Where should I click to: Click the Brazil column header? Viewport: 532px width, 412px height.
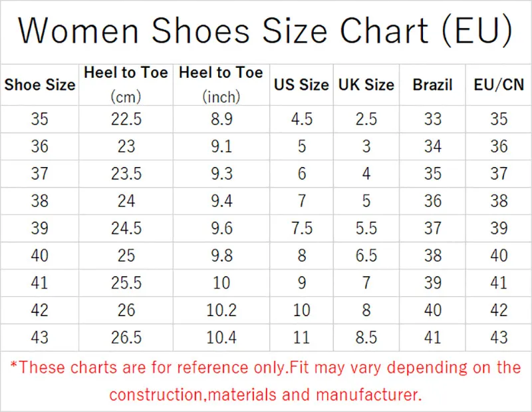click(432, 85)
